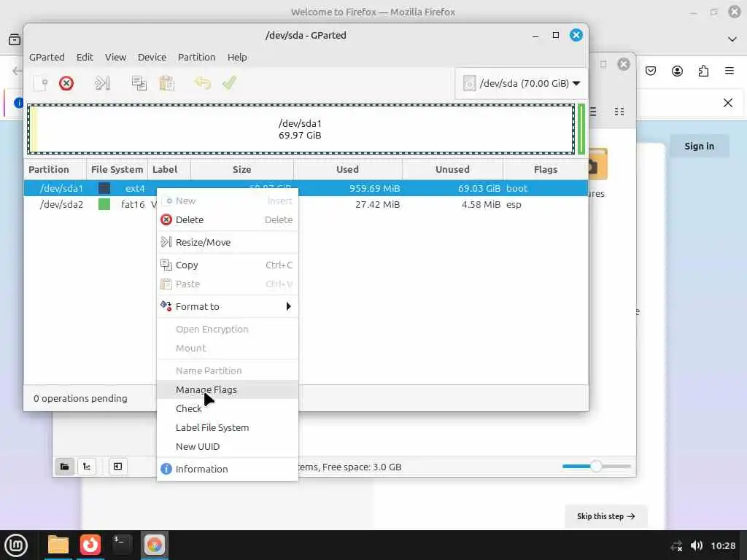This screenshot has width=747, height=560.
Task: Click the Undo last operation toolbar icon
Action: point(203,83)
